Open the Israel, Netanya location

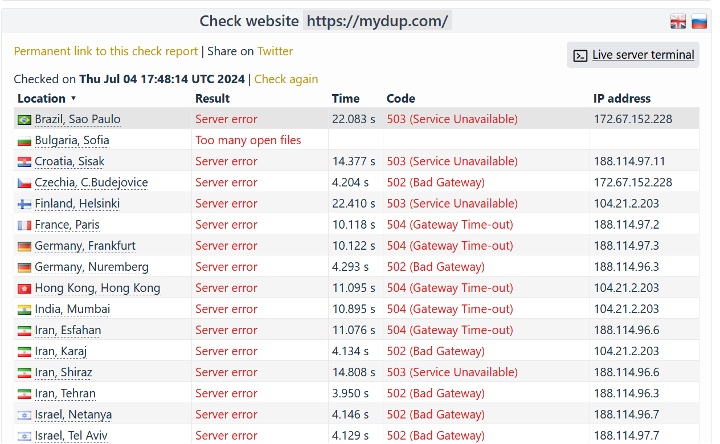[x=73, y=415]
